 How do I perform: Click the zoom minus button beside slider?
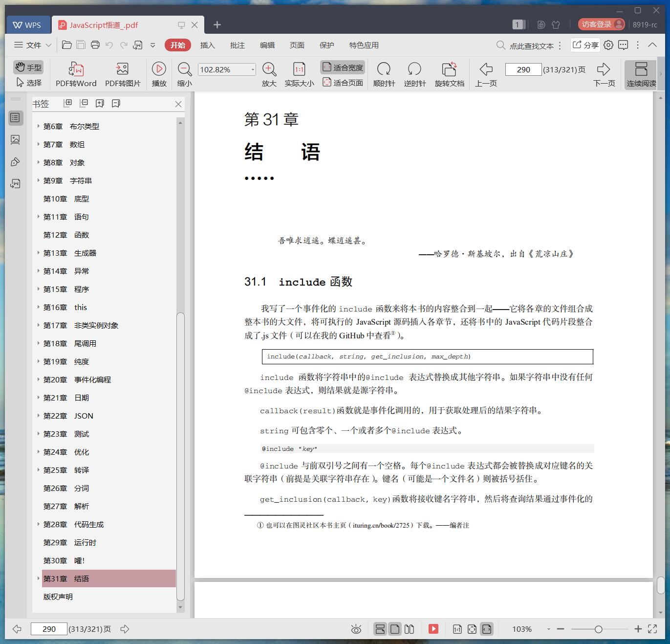(561, 629)
